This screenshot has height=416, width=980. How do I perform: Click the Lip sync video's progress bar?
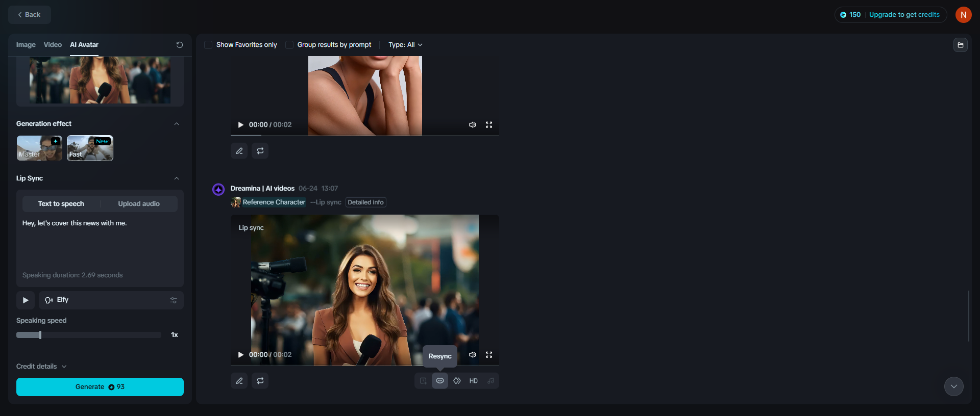click(x=365, y=365)
